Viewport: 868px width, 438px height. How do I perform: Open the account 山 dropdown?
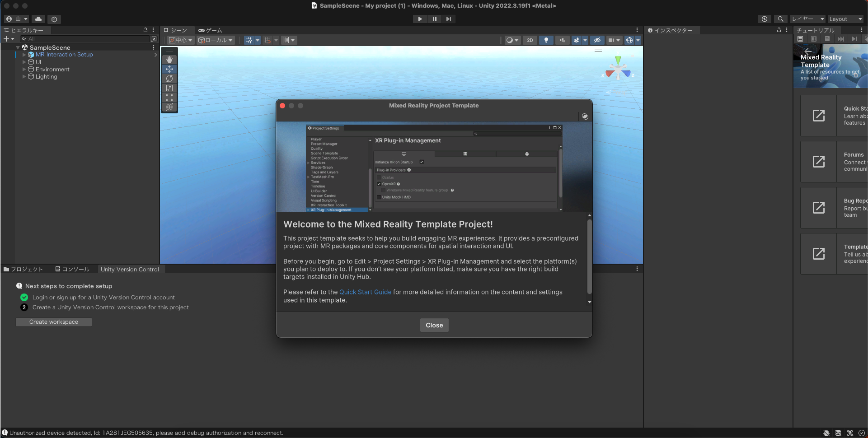click(x=17, y=19)
